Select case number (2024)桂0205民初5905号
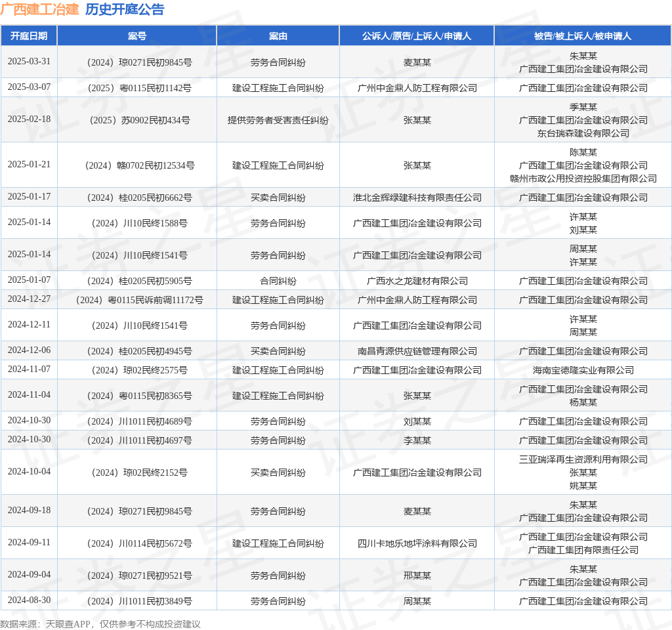Image resolution: width=672 pixels, height=630 pixels. coord(140,281)
